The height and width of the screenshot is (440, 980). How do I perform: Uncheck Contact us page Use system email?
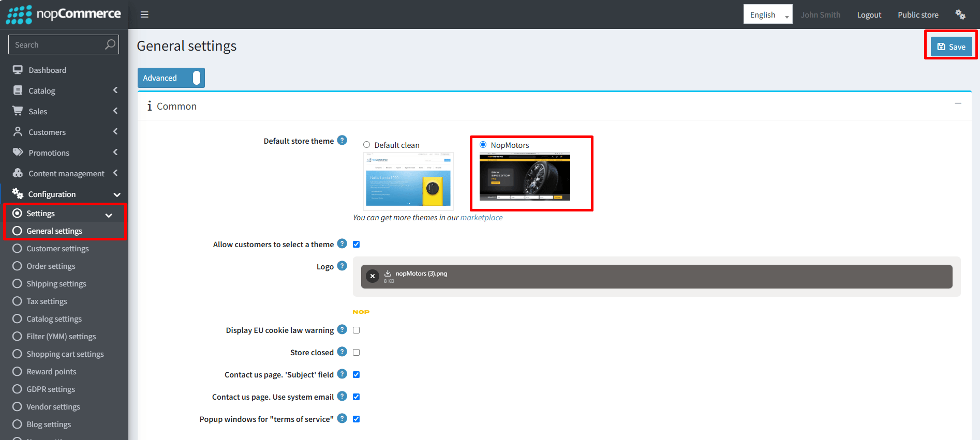pos(357,397)
